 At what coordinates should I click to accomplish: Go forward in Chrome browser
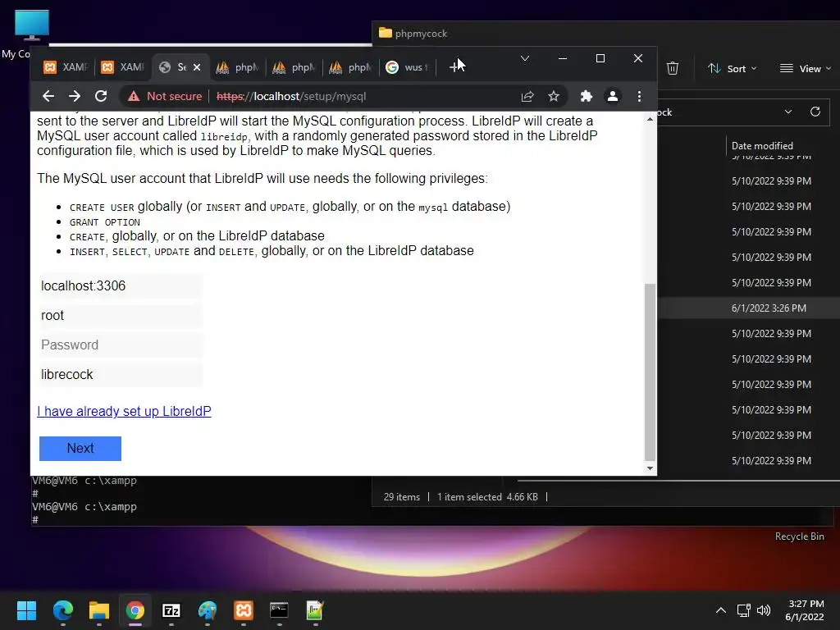75,97
